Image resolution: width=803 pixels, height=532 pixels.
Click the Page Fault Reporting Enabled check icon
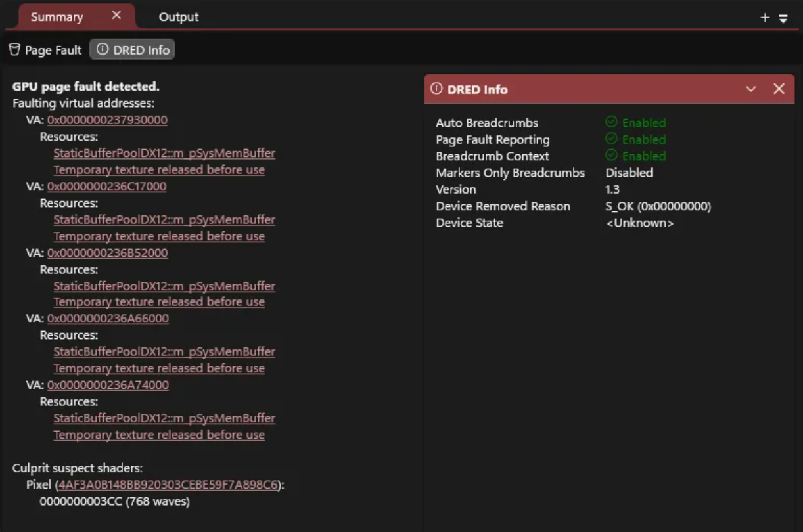pyautogui.click(x=611, y=139)
